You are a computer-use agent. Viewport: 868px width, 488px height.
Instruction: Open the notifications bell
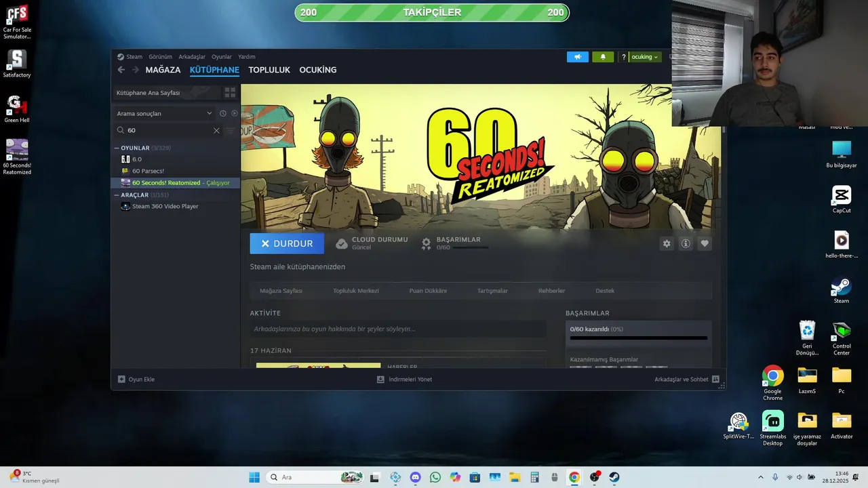click(x=603, y=57)
